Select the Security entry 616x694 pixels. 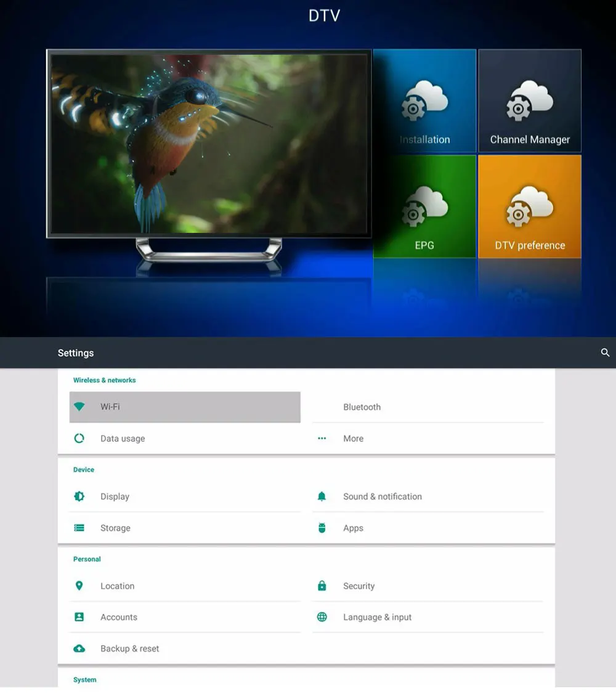click(x=428, y=586)
